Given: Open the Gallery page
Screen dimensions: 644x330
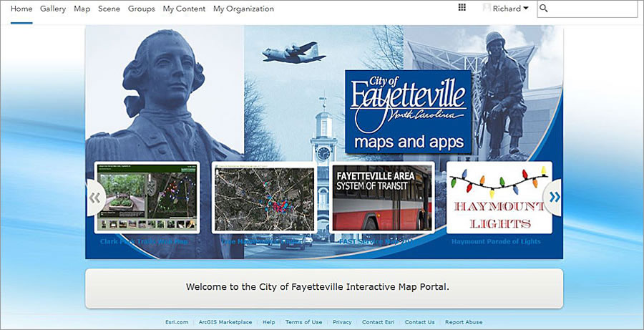Looking at the screenshot, I should 53,9.
